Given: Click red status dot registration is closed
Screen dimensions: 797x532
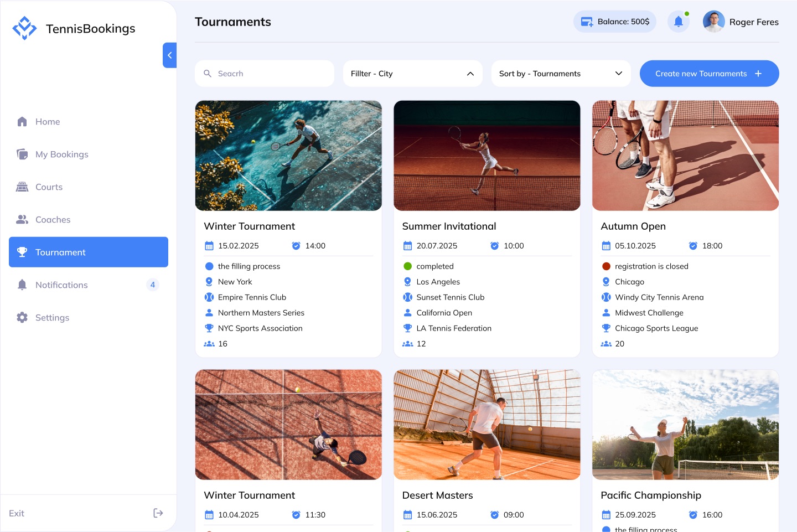Looking at the screenshot, I should pyautogui.click(x=606, y=266).
